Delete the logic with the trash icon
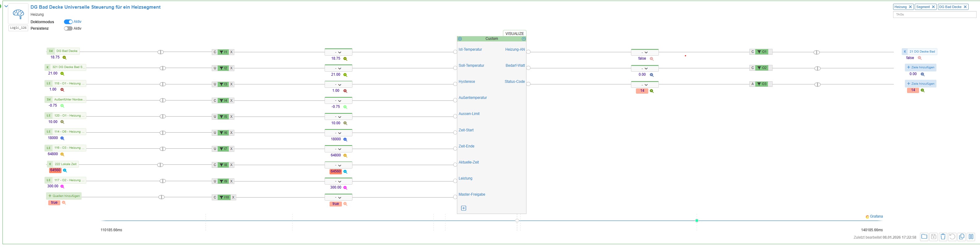This screenshot has width=980, height=247. pos(943,237)
